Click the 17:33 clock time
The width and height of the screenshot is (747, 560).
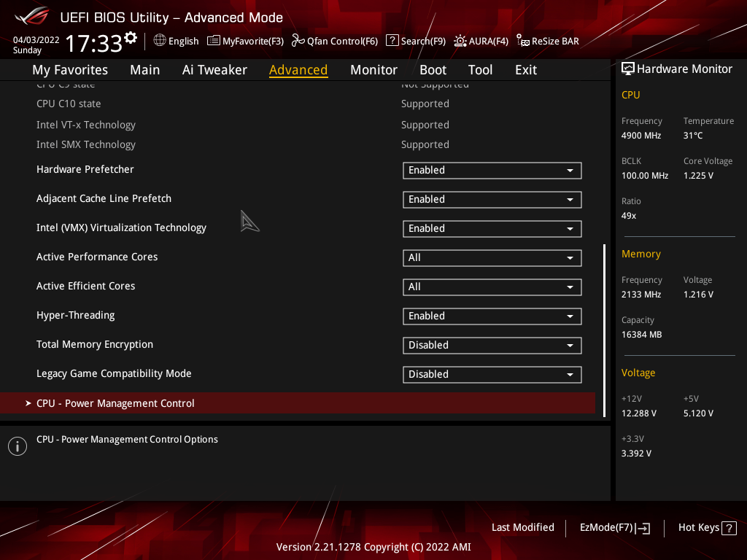[x=93, y=44]
